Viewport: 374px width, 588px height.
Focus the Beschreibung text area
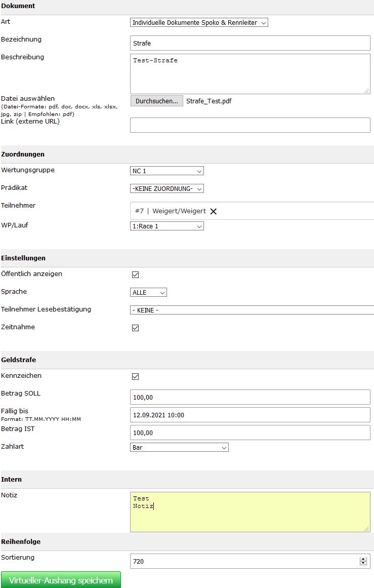(x=250, y=74)
